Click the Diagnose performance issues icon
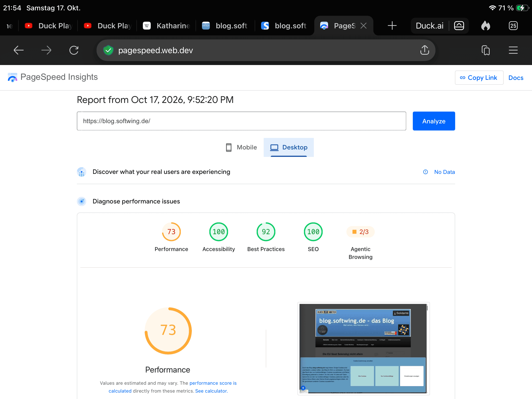The image size is (532, 399). pyautogui.click(x=82, y=201)
